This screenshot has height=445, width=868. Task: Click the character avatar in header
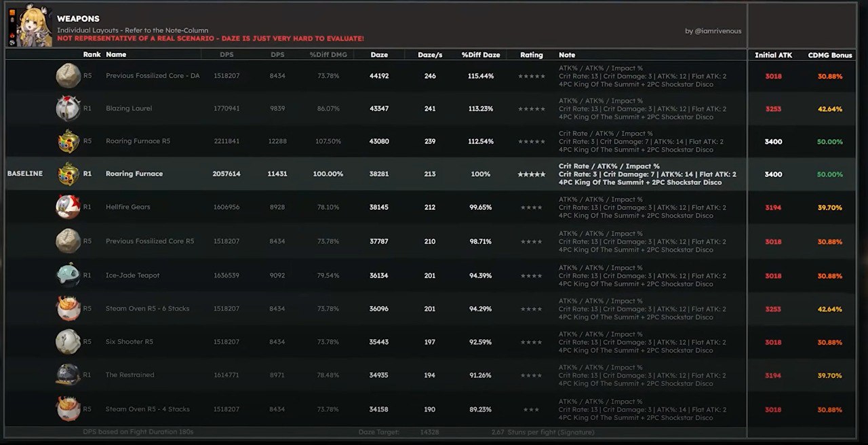click(x=34, y=26)
